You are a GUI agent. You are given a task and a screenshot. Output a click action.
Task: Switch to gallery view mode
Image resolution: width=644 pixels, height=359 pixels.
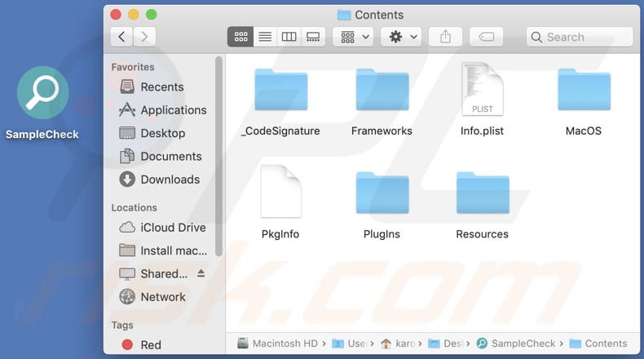(312, 37)
